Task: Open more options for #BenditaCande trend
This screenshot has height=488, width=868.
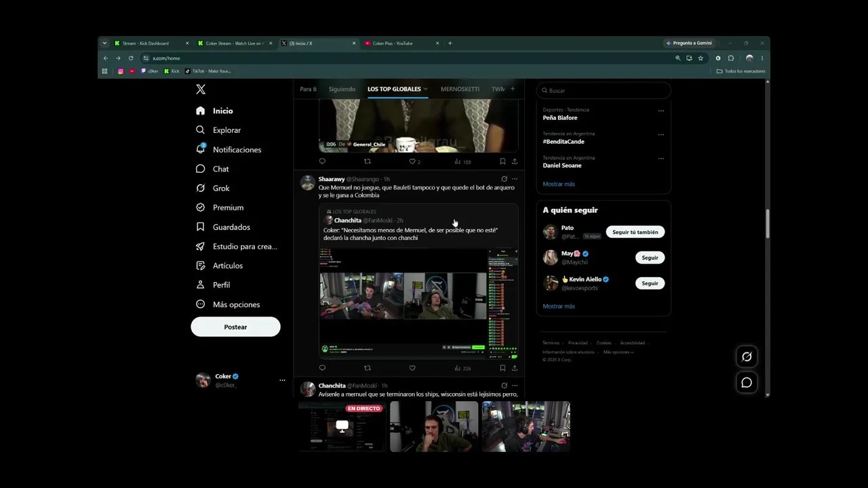Action: tap(661, 134)
